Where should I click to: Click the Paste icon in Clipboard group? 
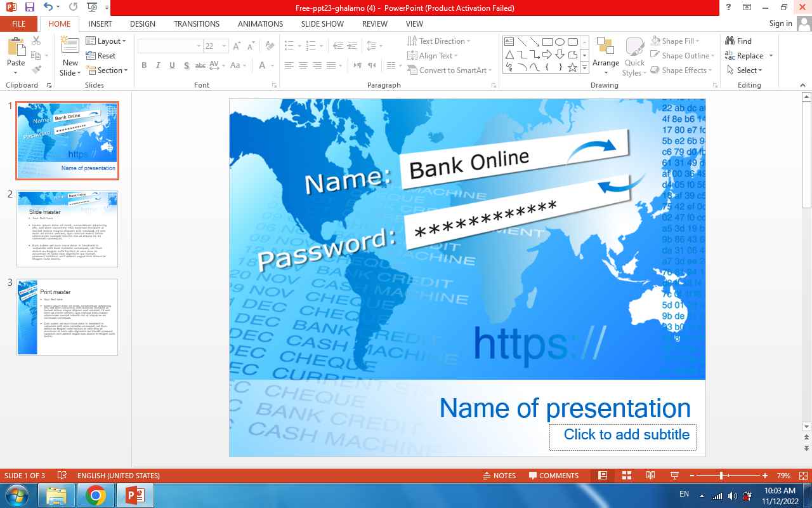(x=16, y=48)
